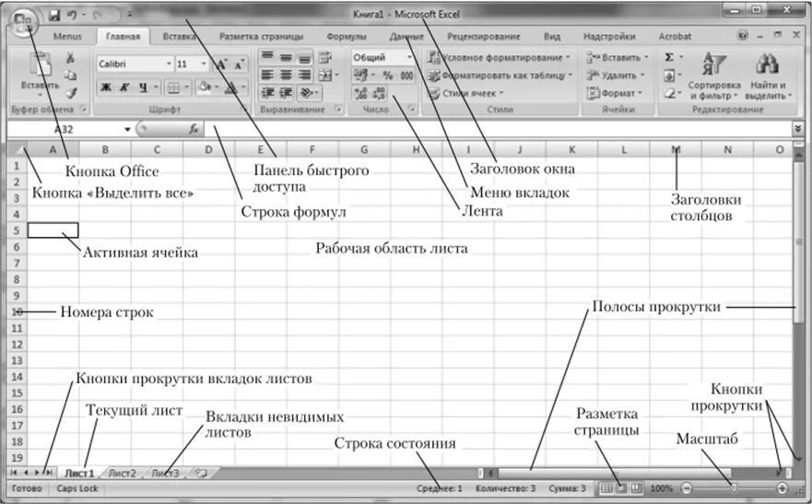Toggle bold with the Ж button
This screenshot has height=504, width=812.
click(106, 88)
